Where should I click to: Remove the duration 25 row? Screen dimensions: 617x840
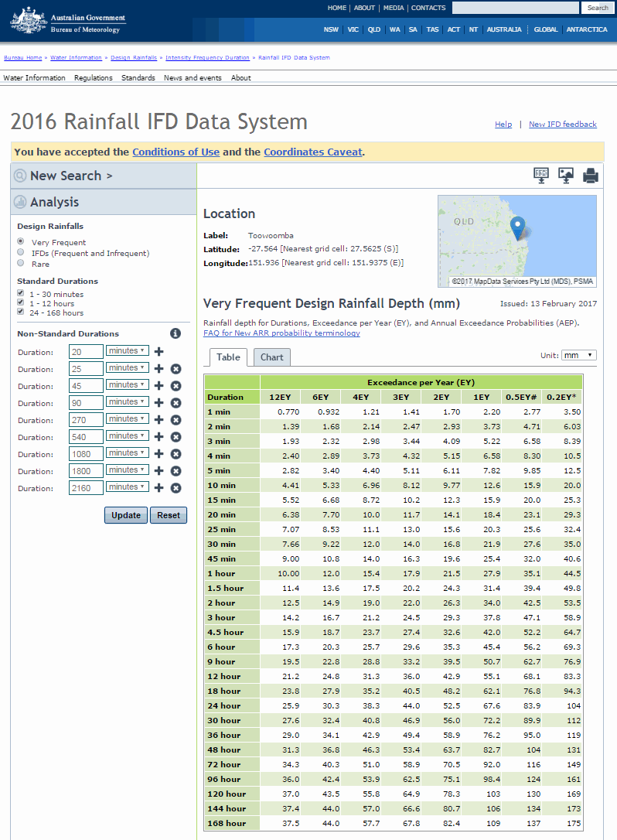[x=176, y=369]
